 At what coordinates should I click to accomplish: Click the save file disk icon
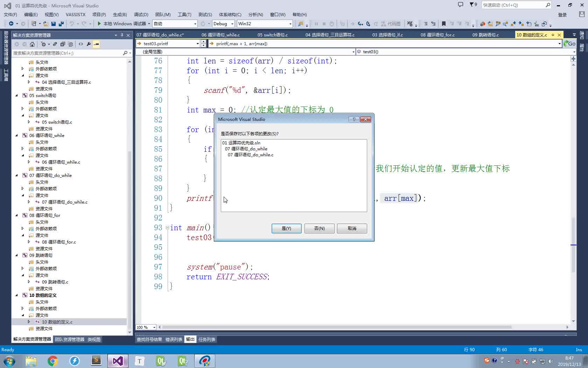click(x=54, y=23)
